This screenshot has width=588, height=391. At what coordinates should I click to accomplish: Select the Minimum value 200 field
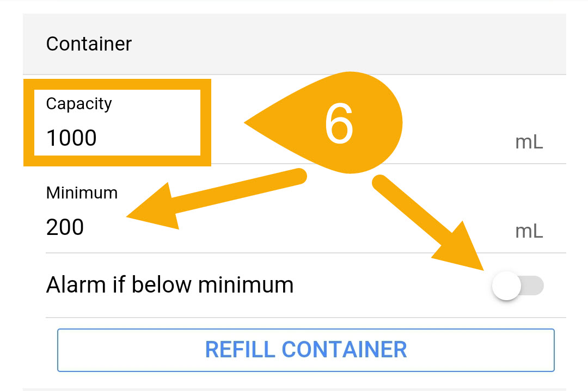[x=65, y=227]
